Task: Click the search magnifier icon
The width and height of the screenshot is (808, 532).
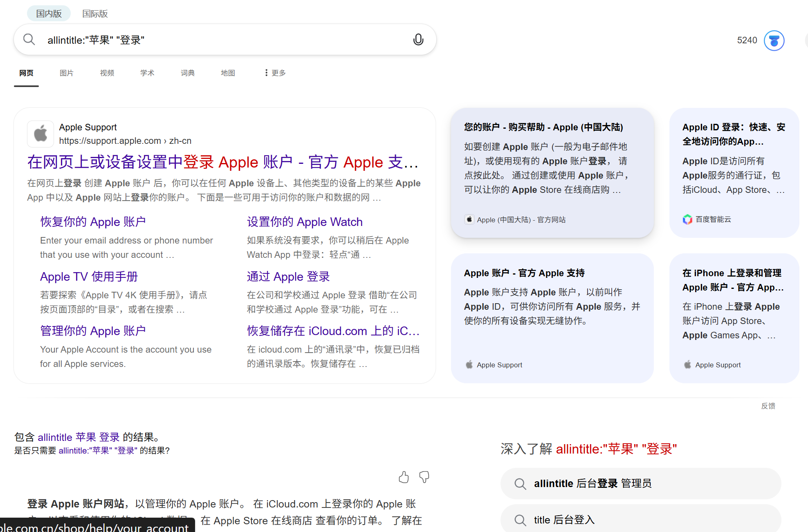Action: tap(29, 40)
